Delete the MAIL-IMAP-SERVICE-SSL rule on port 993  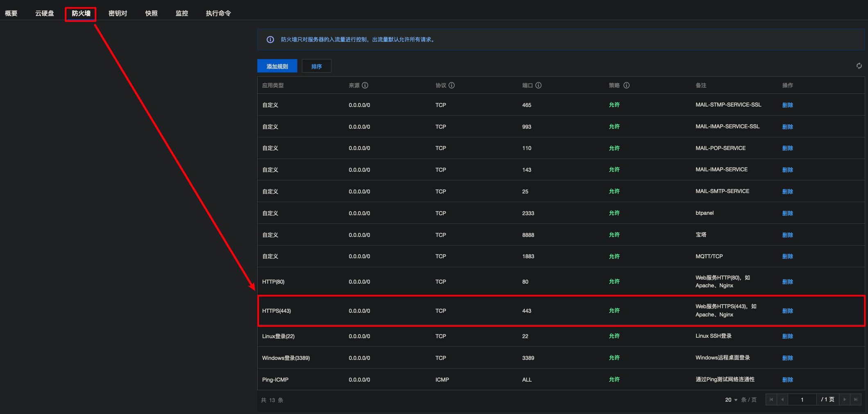click(788, 127)
